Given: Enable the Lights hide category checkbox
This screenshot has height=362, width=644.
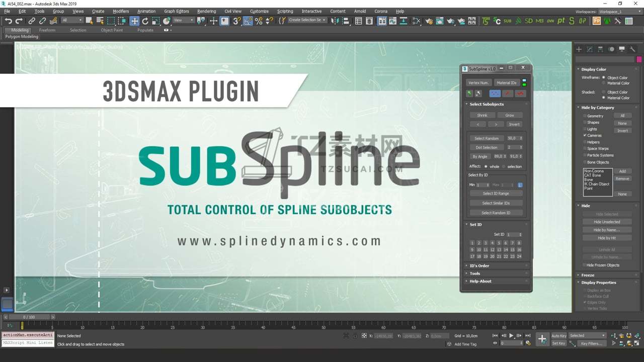Looking at the screenshot, I should coord(585,129).
